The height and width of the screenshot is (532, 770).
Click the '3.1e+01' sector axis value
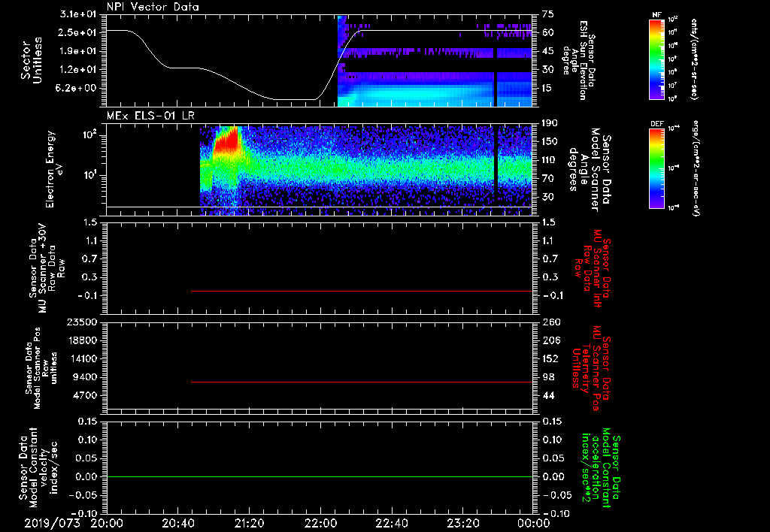(78, 14)
